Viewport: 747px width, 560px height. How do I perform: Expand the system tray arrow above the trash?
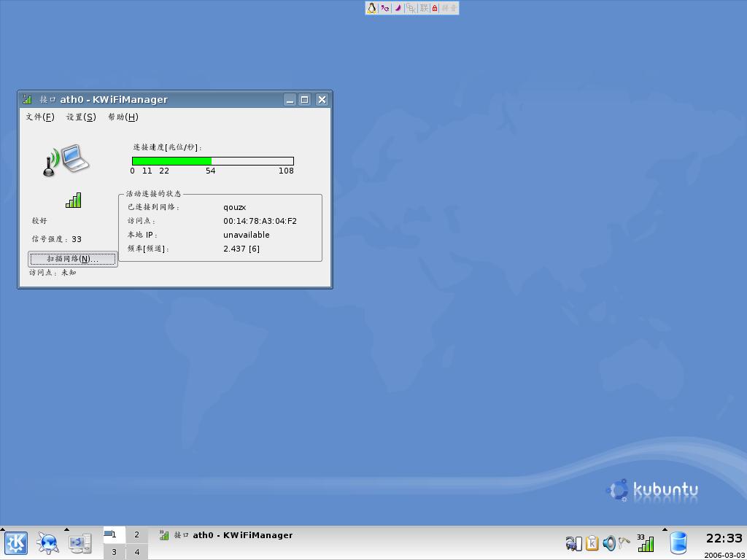coord(665,529)
